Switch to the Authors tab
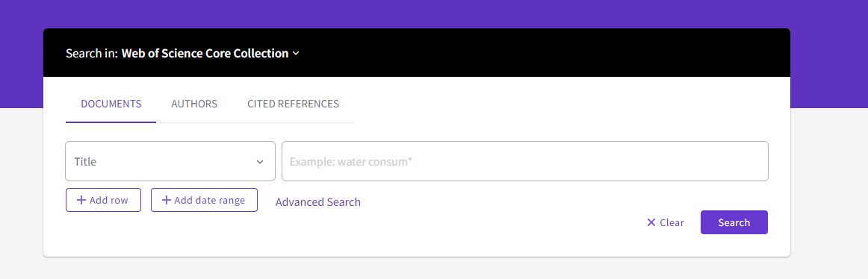This screenshot has width=868, height=279. 194,104
